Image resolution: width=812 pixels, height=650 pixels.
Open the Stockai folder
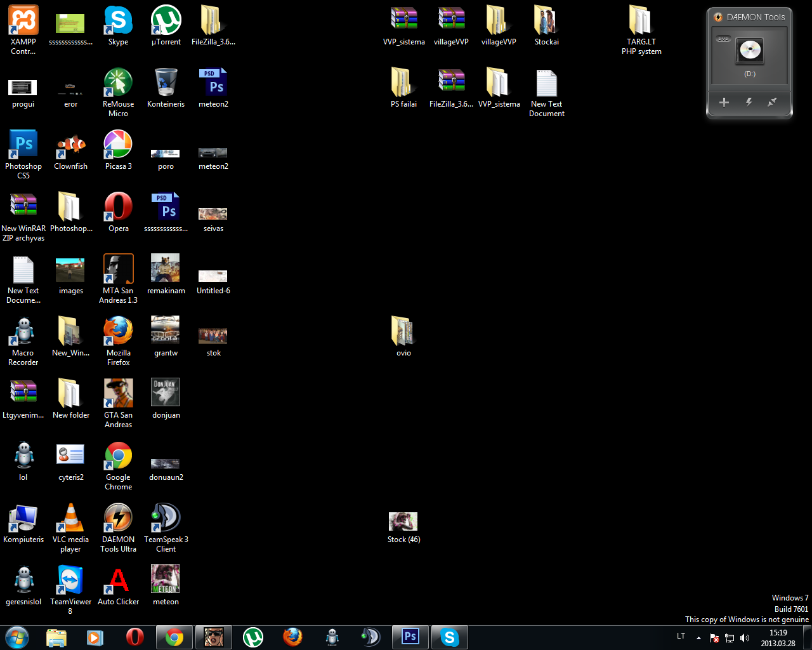coord(546,25)
